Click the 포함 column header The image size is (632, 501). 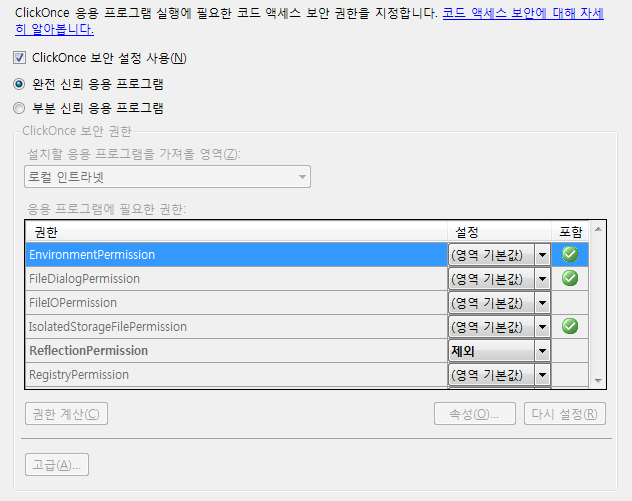pyautogui.click(x=570, y=232)
